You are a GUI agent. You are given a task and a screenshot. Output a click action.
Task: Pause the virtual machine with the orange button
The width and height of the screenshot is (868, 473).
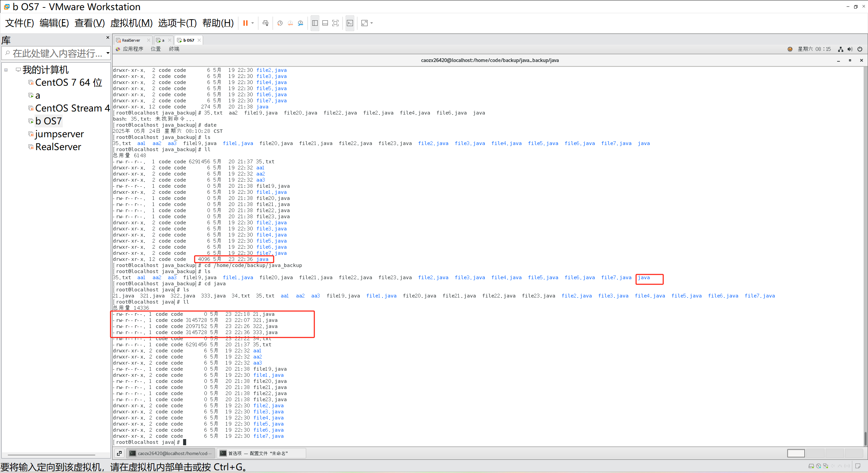click(245, 23)
